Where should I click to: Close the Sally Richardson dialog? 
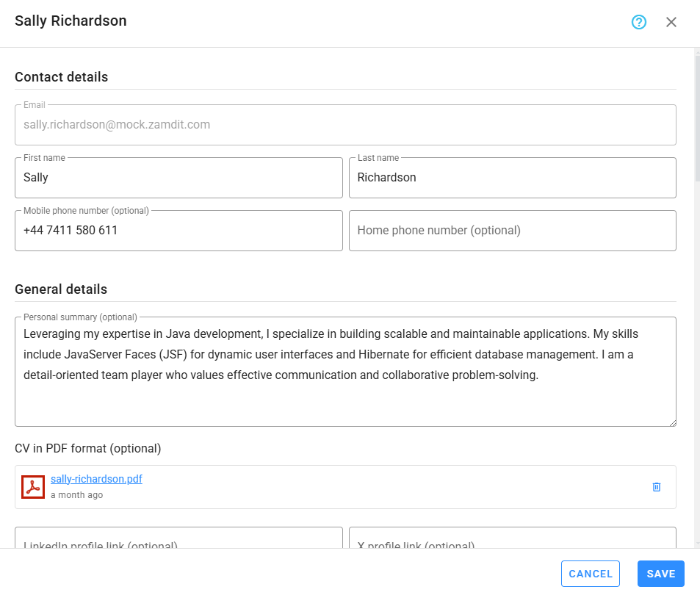671,21
